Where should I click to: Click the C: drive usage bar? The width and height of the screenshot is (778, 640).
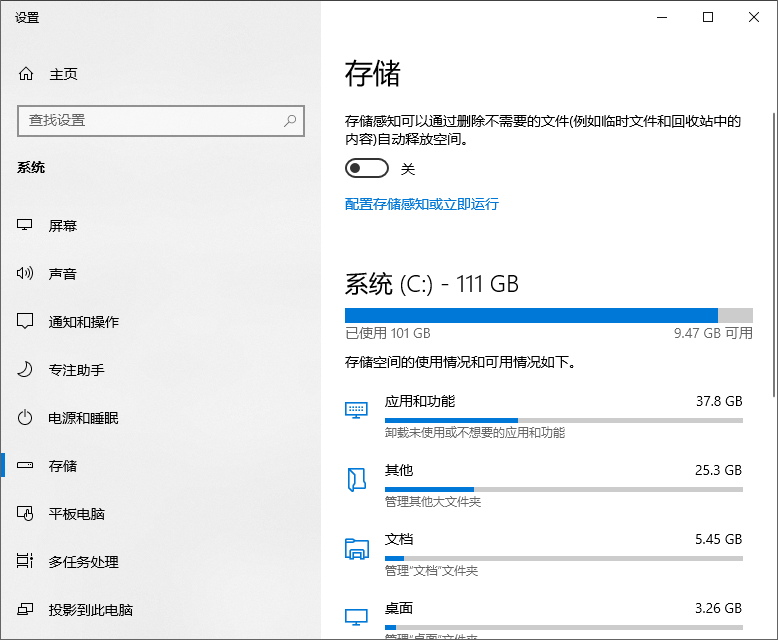[549, 315]
